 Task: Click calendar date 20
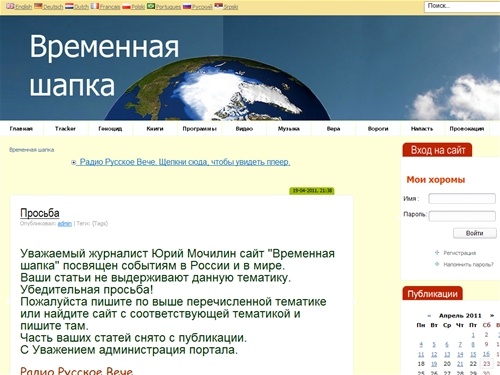click(x=447, y=364)
